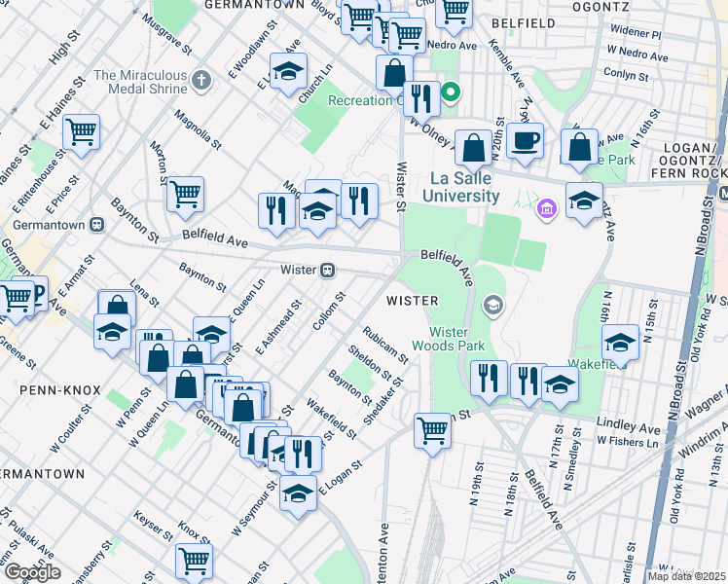Click the shopping cart marker at left edge

pyautogui.click(x=17, y=301)
